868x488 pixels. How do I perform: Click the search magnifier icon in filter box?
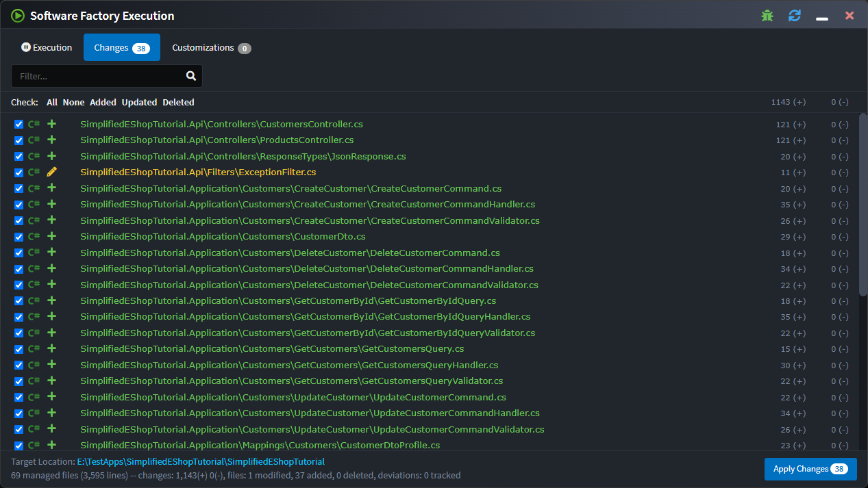click(191, 76)
